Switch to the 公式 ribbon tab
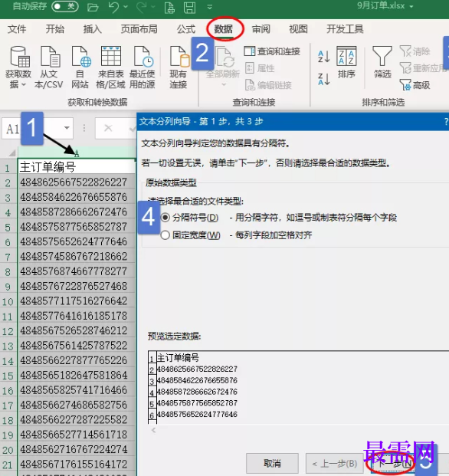Screen dimensions: 449x476 (x=186, y=29)
